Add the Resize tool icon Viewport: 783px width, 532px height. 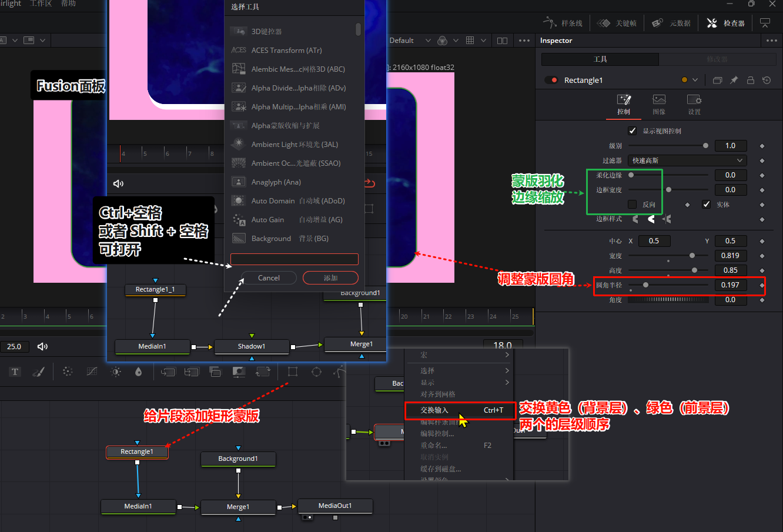click(x=239, y=372)
